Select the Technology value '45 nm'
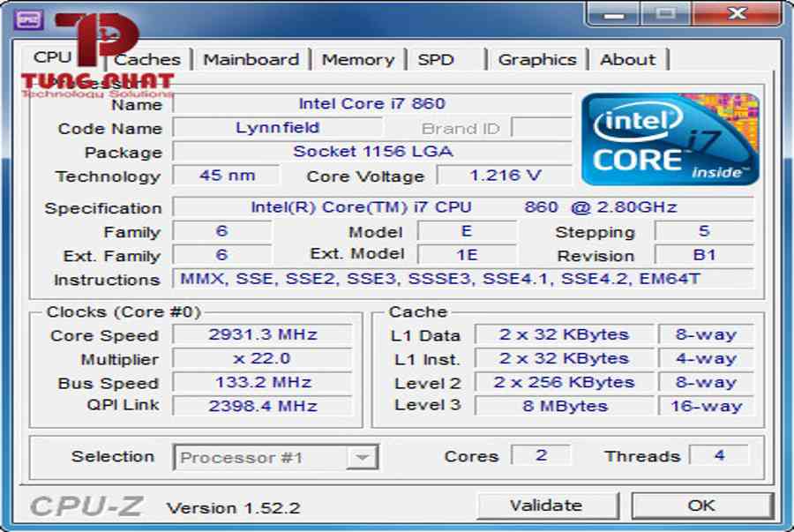794x532 pixels. coord(227,176)
